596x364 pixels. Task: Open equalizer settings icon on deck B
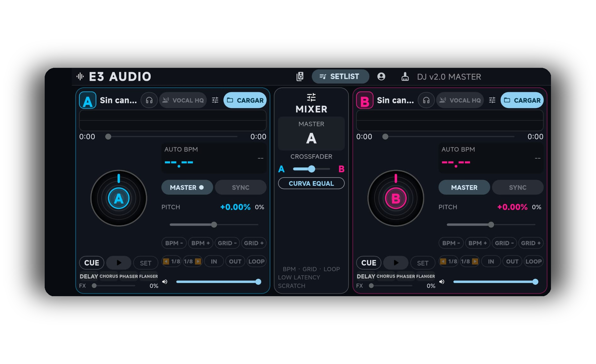point(492,100)
